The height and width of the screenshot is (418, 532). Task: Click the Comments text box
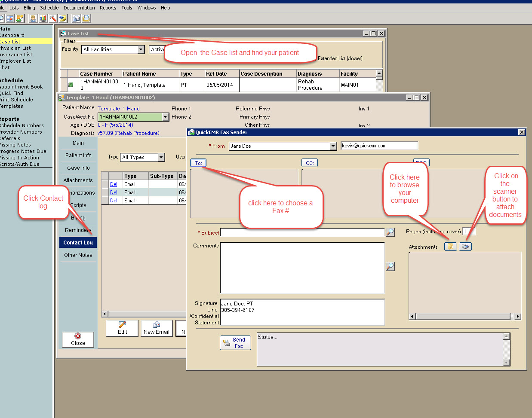[x=302, y=268]
